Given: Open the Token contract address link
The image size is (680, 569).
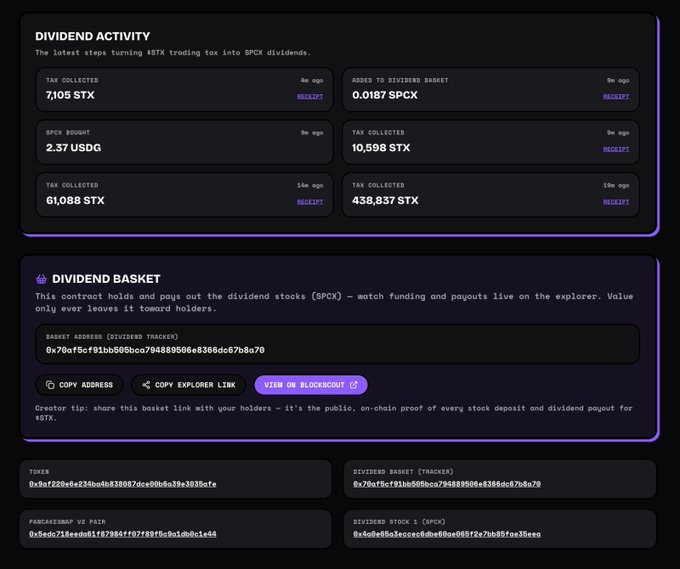Looking at the screenshot, I should pyautogui.click(x=123, y=484).
